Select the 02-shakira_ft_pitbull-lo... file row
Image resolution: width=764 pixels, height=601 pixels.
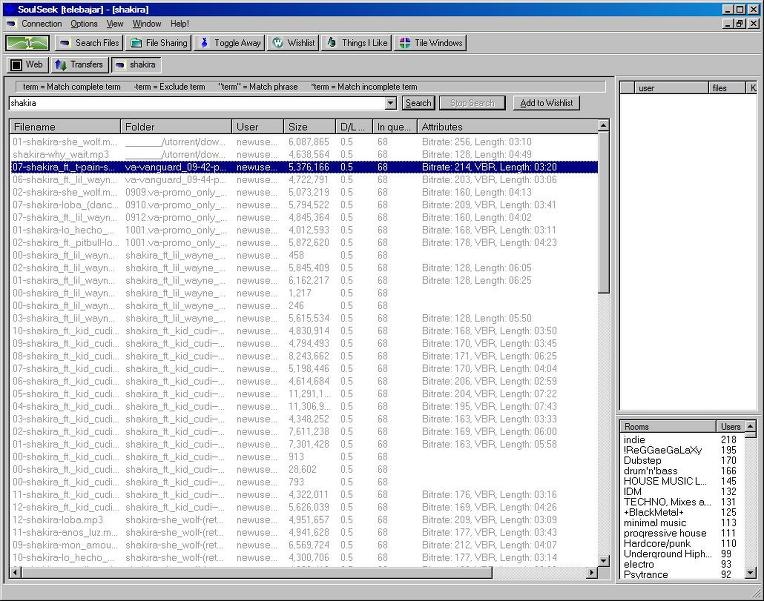pyautogui.click(x=304, y=243)
